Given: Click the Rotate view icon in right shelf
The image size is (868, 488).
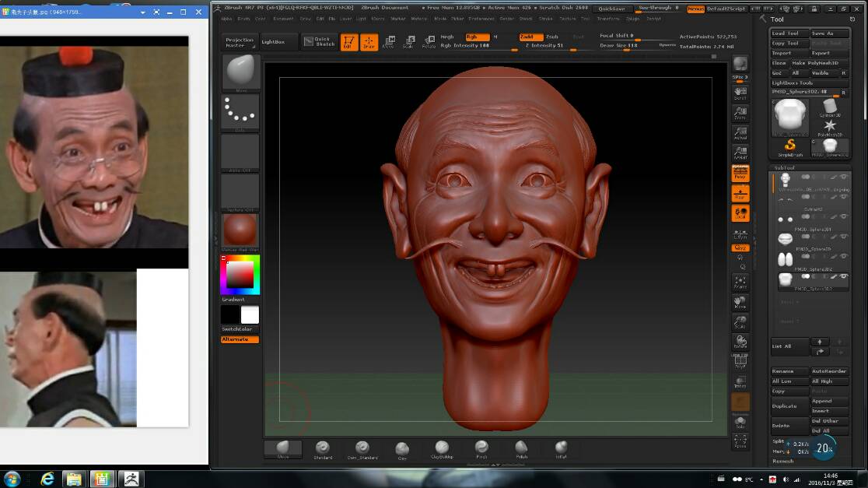Looking at the screenshot, I should tap(740, 342).
